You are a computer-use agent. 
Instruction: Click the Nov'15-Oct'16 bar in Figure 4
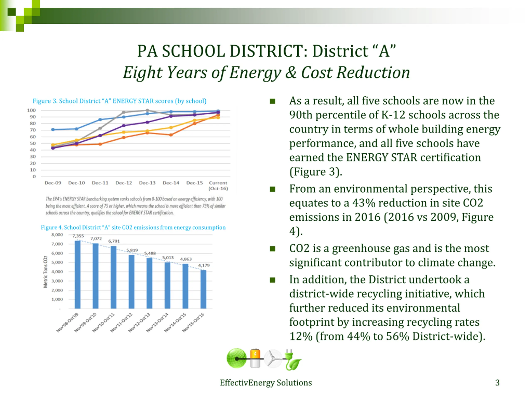203,289
